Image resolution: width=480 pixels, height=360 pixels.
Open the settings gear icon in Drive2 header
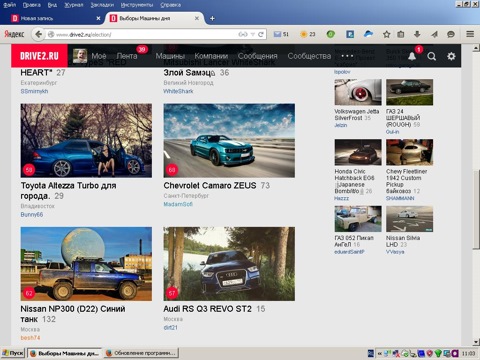pos(451,56)
